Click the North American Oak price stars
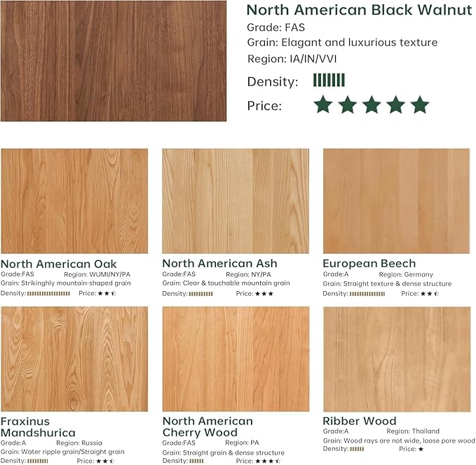Viewport: 476px width, 465px height. (107, 293)
